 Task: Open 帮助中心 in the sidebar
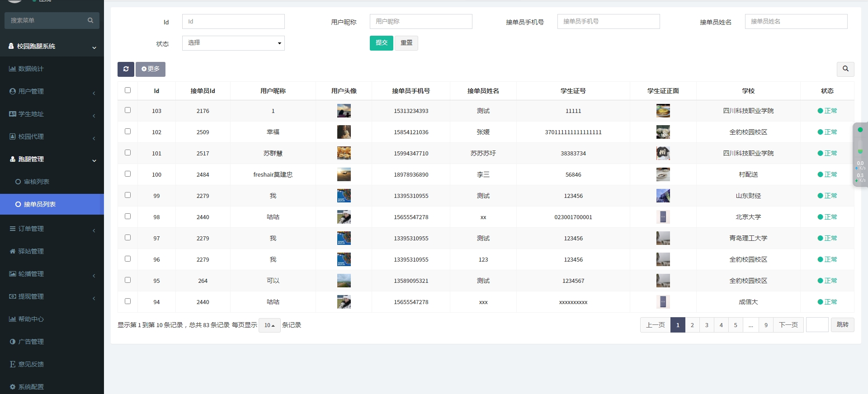(31, 319)
